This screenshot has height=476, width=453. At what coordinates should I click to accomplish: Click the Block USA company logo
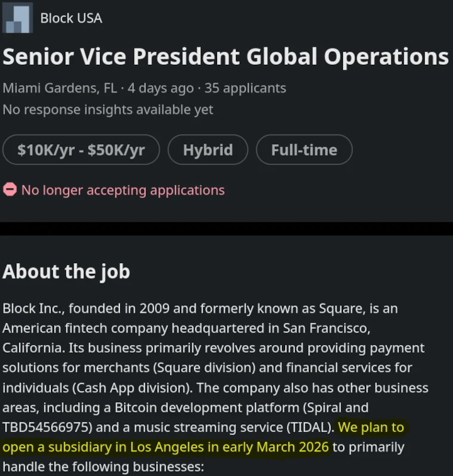(x=18, y=18)
